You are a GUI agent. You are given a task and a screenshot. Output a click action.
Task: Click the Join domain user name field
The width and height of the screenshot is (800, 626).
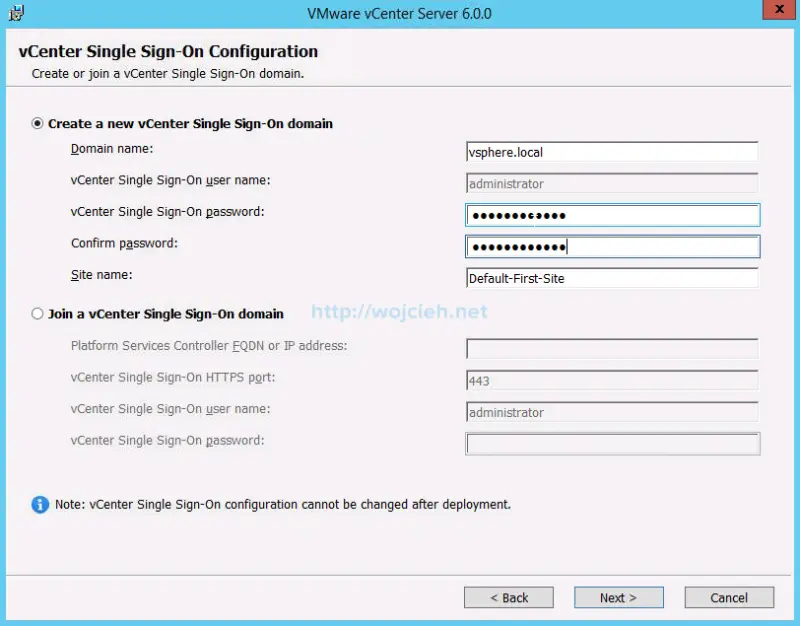[x=611, y=411]
